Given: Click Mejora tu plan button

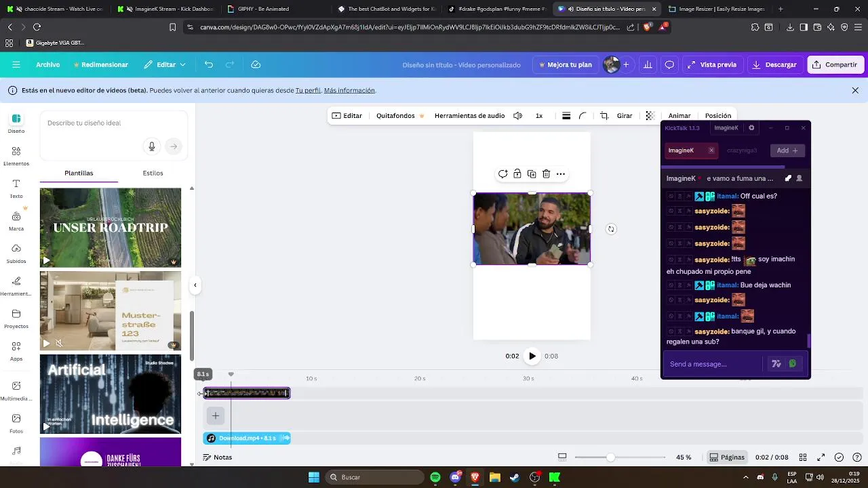Looking at the screenshot, I should (x=565, y=64).
